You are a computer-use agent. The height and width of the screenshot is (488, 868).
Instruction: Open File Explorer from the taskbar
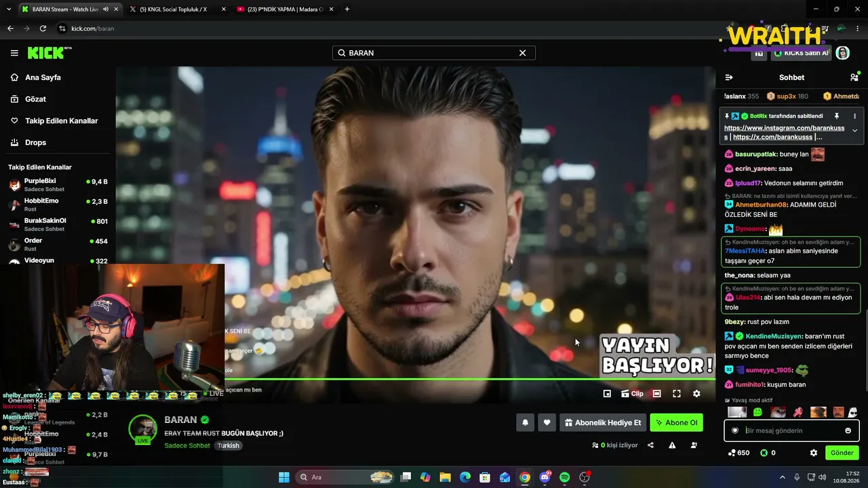(445, 477)
